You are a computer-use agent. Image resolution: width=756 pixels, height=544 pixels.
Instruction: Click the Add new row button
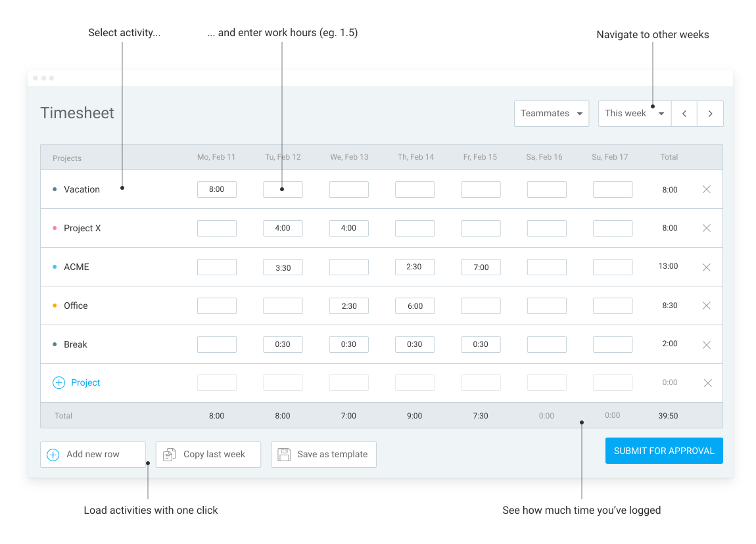pyautogui.click(x=93, y=454)
